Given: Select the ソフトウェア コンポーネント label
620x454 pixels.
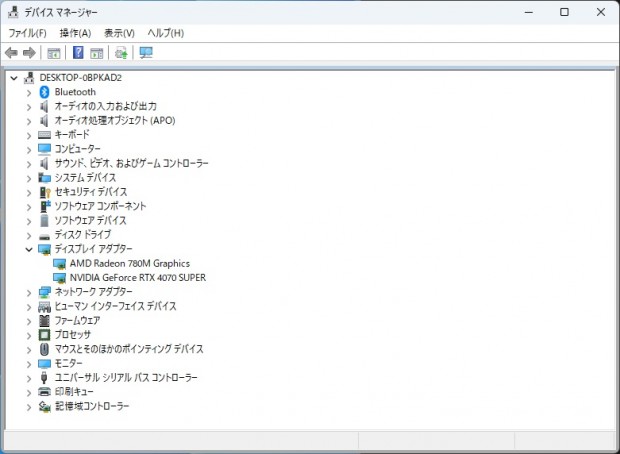Looking at the screenshot, I should tap(100, 206).
